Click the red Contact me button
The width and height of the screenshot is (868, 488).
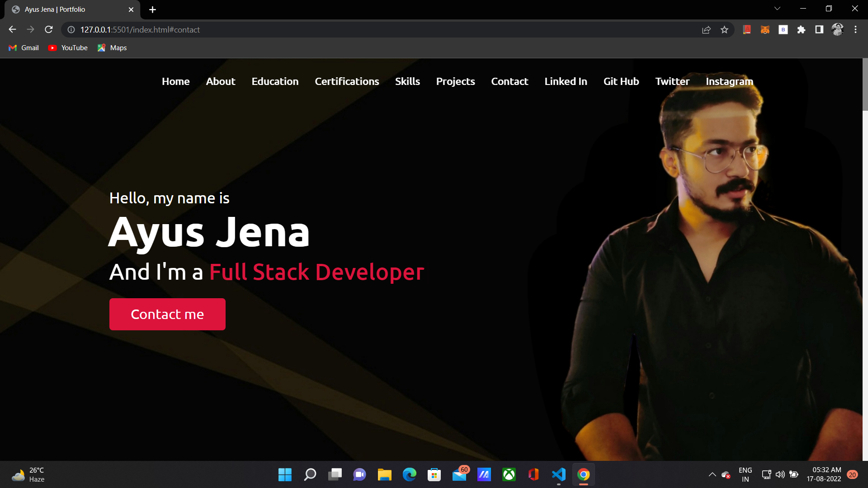point(167,314)
